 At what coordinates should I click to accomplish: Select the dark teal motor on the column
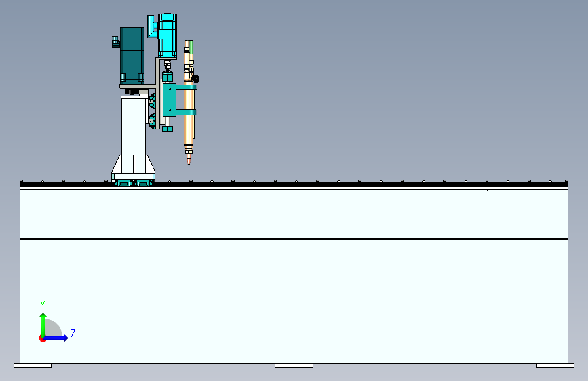coord(132,55)
